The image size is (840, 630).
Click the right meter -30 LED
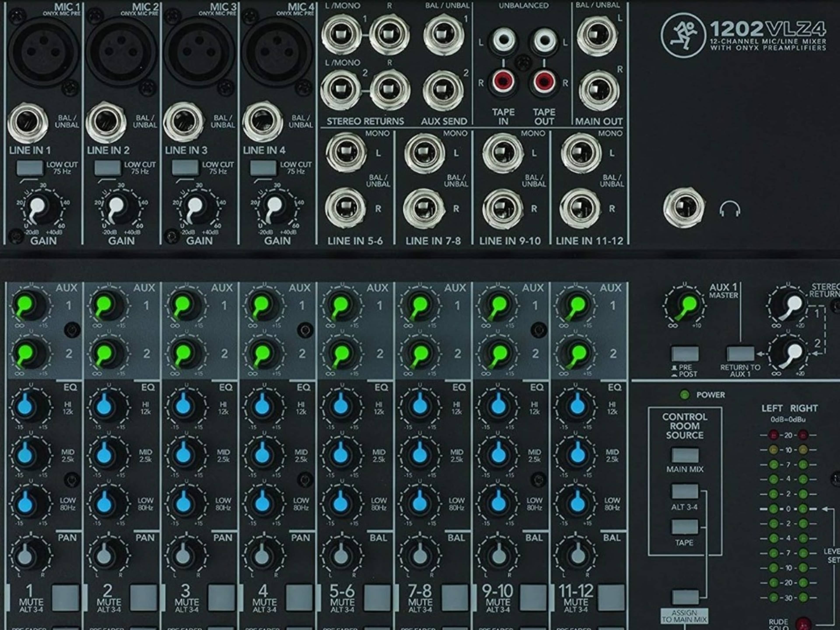click(803, 597)
